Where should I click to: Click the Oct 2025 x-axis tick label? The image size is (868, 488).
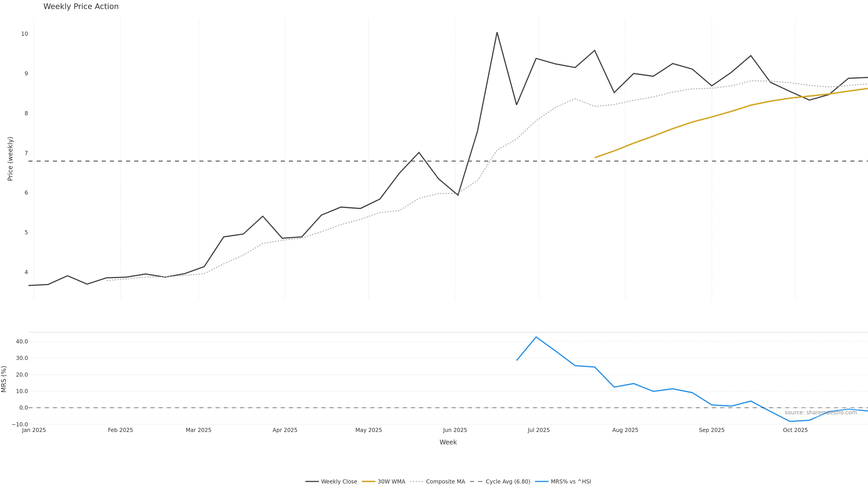(795, 430)
